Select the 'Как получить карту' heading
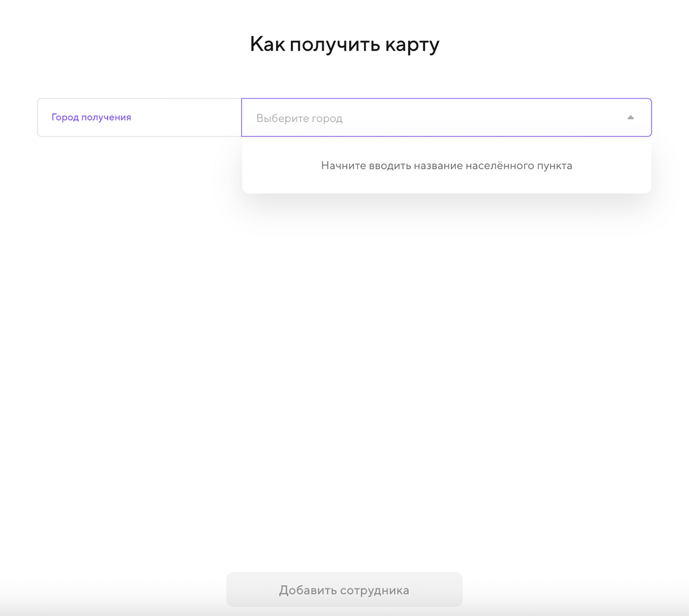This screenshot has height=616, width=689. click(344, 44)
